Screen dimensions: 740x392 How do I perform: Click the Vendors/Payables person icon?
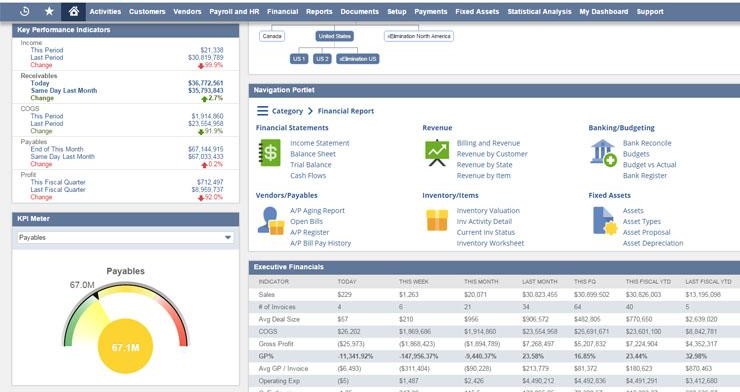pos(271,220)
